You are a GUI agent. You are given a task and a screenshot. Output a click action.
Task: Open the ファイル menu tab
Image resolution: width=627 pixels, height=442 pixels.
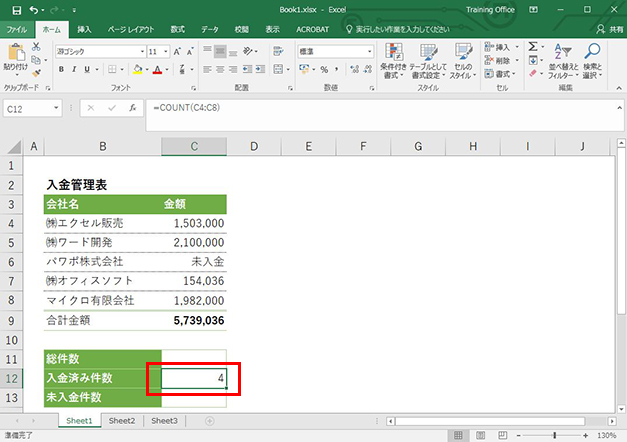[17, 30]
